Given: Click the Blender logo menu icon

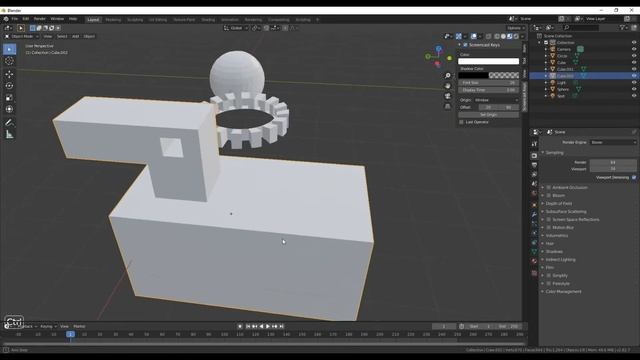Looking at the screenshot, I should [6, 19].
